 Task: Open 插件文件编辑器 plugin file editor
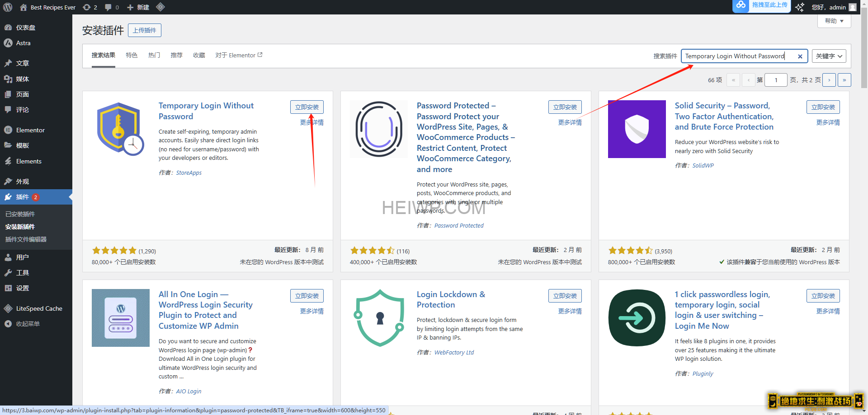[26, 239]
